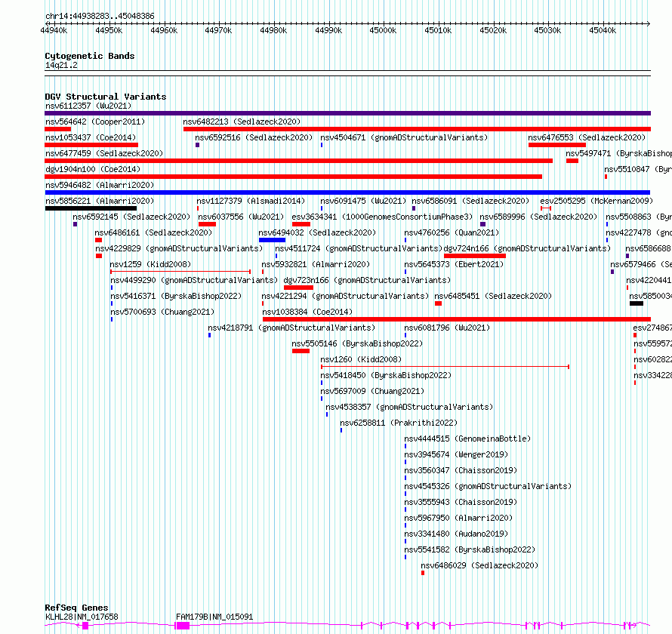The image size is (672, 634).
Task: Open nsv4499290 (gnomADStructuralVariants) label
Action: coord(194,280)
